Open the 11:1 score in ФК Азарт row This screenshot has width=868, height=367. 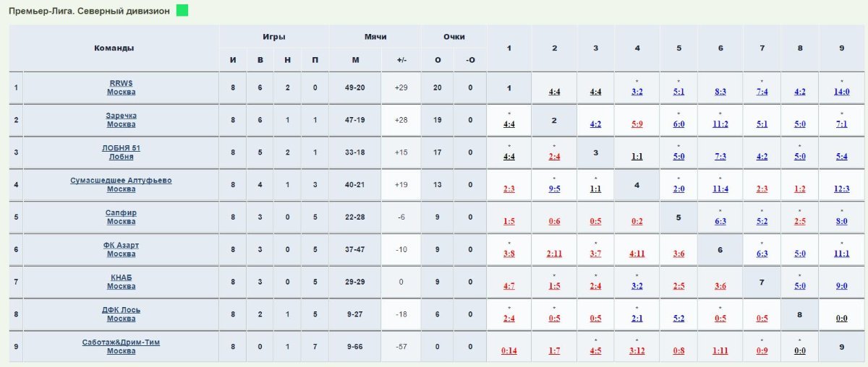(x=841, y=254)
